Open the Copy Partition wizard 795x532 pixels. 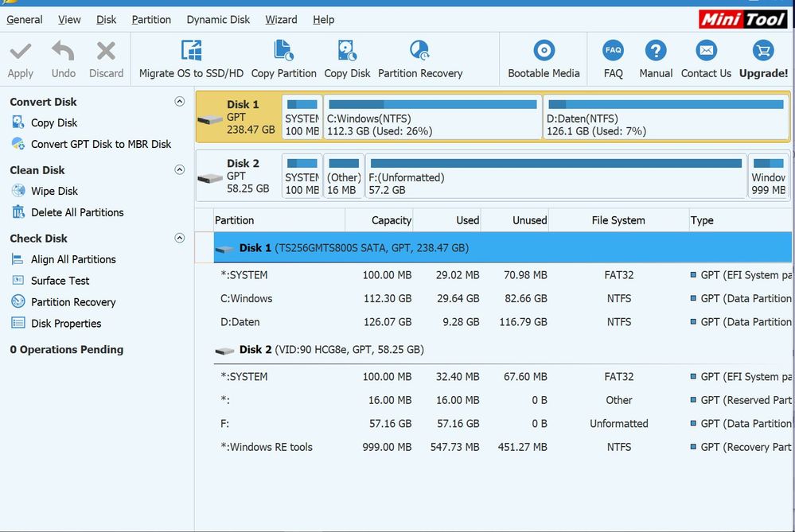tap(283, 52)
